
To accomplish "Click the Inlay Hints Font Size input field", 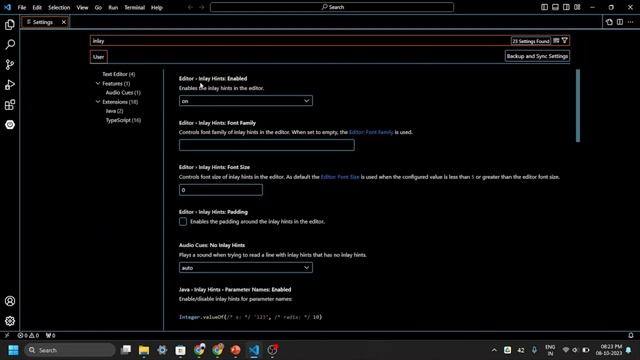I will pyautogui.click(x=221, y=190).
